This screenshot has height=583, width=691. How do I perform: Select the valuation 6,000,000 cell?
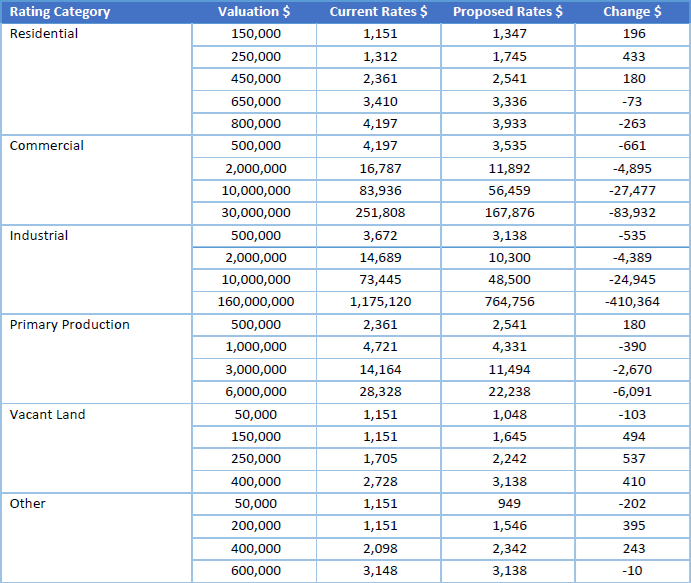[x=256, y=392]
